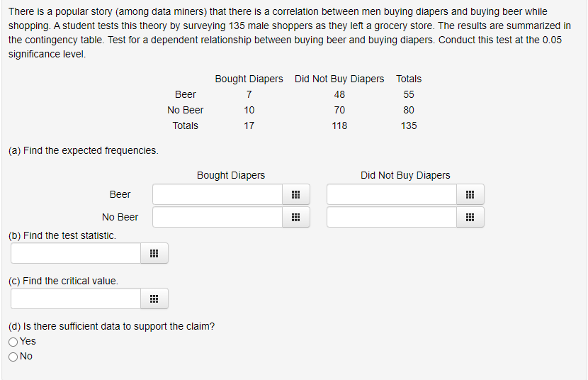Click grid icon beside critical value field

(154, 299)
